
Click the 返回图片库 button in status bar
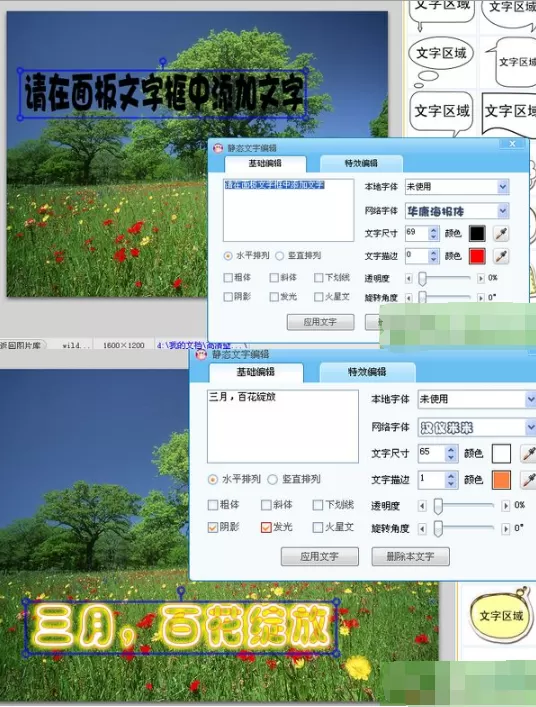pos(22,345)
